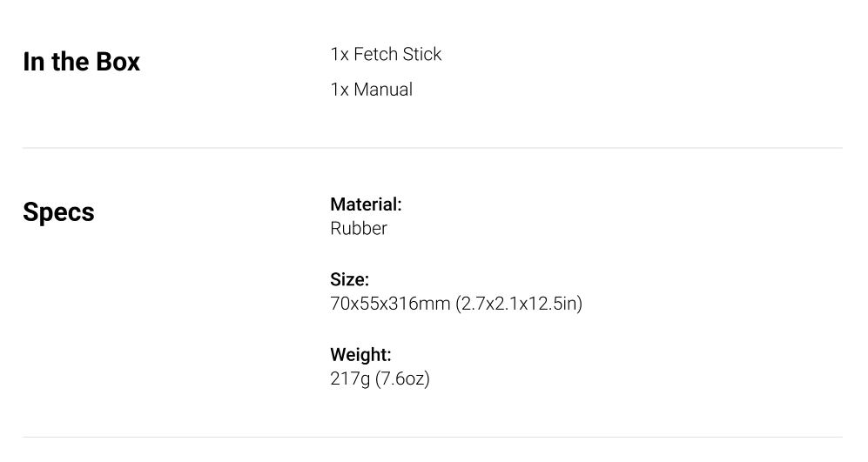This screenshot has height=462, width=868.
Task: Click the "1x" quantity before Fetch Stick
Action: (x=340, y=54)
